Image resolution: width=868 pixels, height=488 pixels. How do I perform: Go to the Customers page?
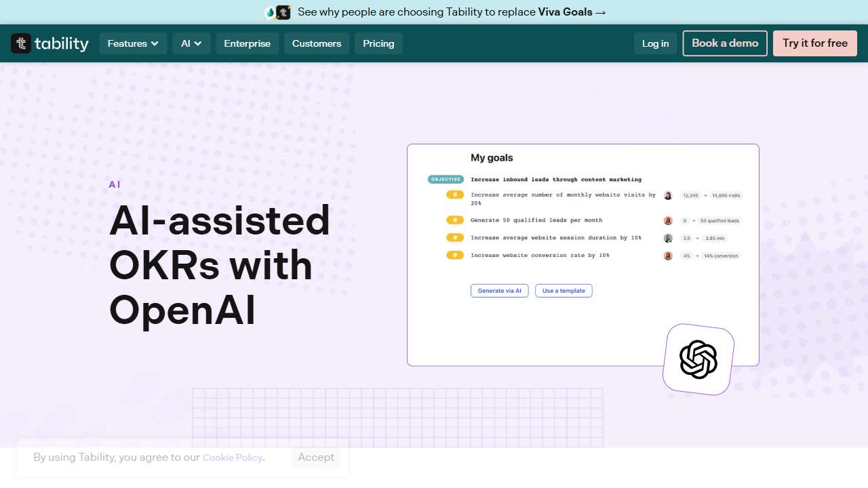tap(317, 43)
